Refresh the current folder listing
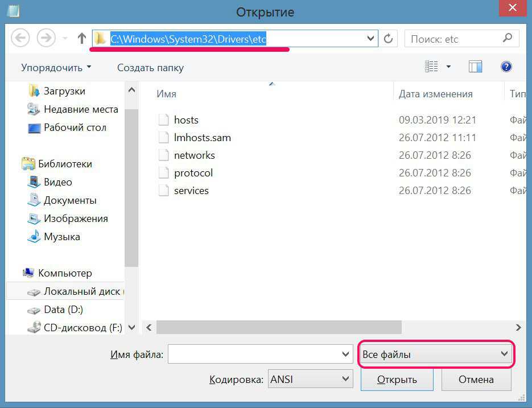This screenshot has width=532, height=408. point(389,39)
